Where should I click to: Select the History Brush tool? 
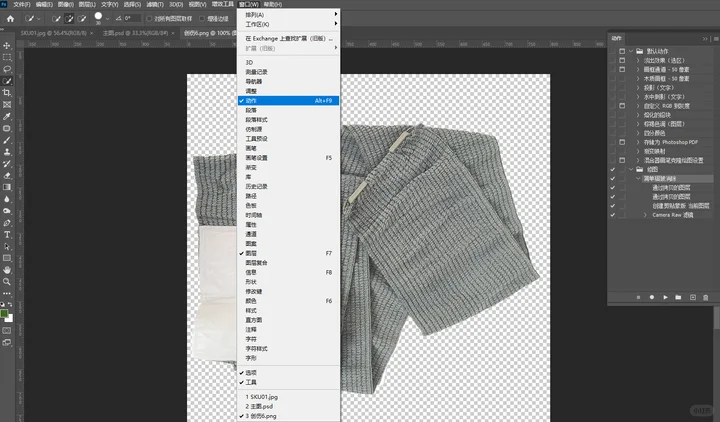[x=7, y=164]
